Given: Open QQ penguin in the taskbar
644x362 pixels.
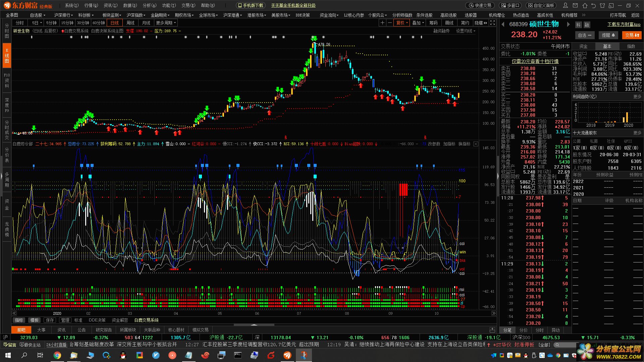Looking at the screenshot, I should pos(123,355).
